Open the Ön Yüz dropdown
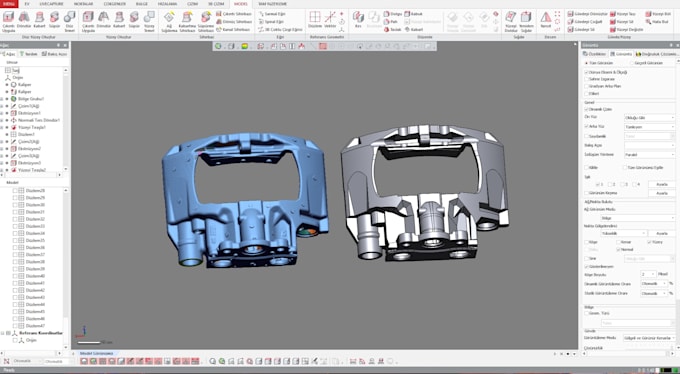The width and height of the screenshot is (680, 374). point(649,118)
